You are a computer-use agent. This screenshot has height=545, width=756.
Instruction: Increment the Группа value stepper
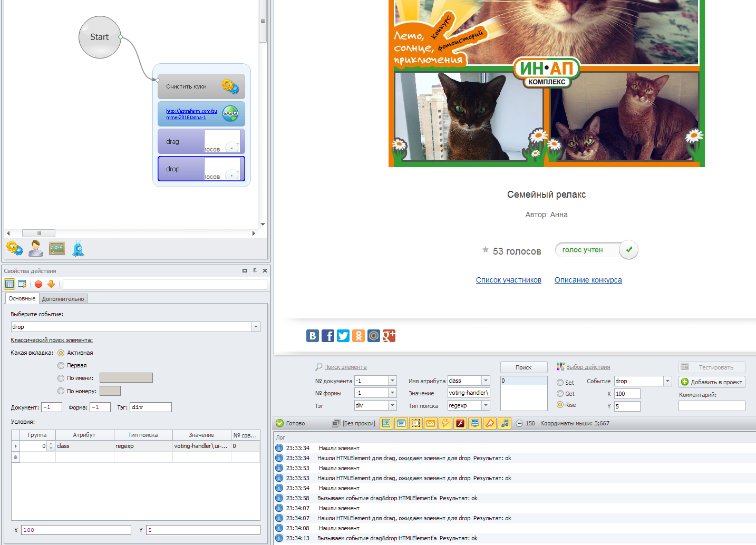coord(51,444)
